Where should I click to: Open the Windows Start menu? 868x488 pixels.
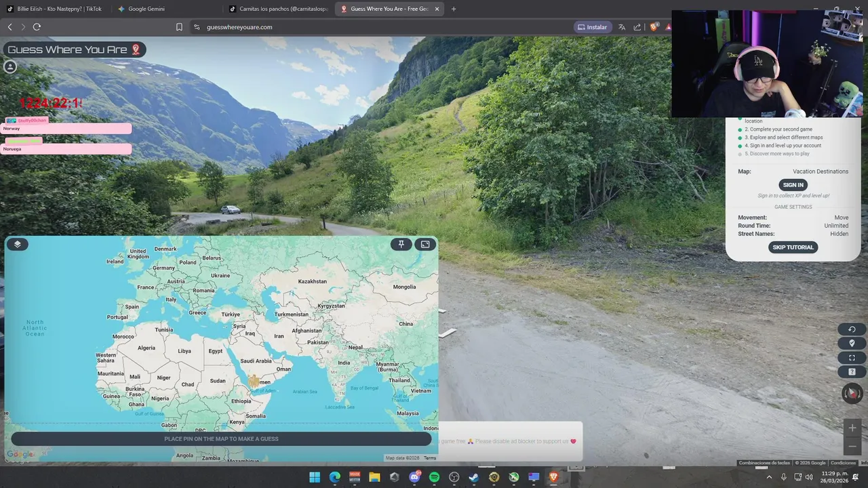315,477
